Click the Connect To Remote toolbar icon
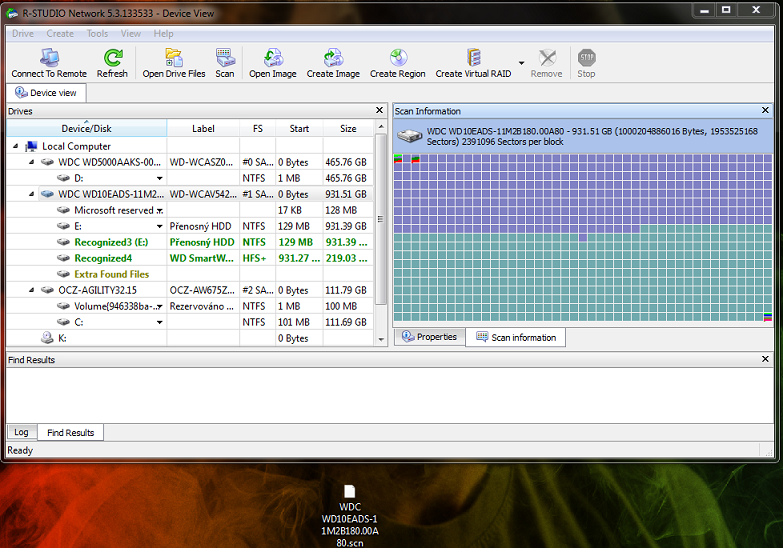Image resolution: width=783 pixels, height=548 pixels. pos(49,58)
